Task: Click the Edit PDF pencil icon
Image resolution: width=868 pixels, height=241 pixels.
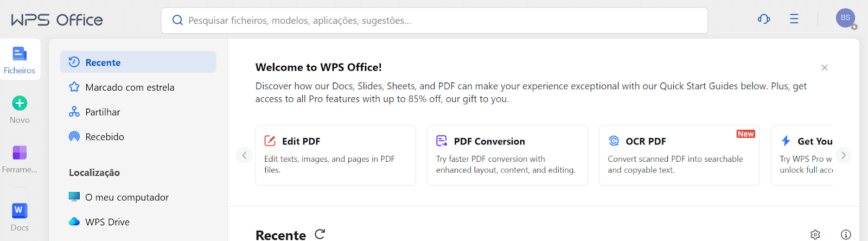Action: (270, 141)
